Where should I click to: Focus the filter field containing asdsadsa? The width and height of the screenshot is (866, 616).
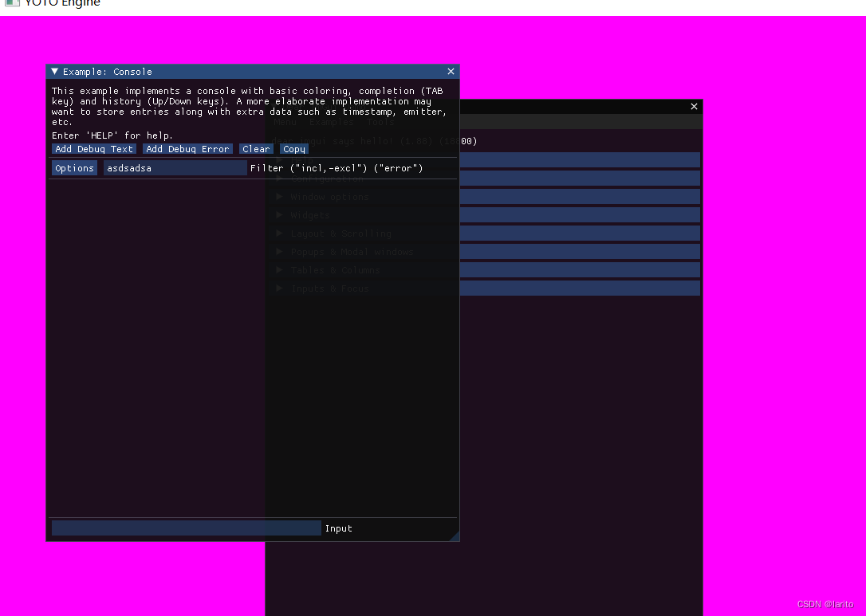175,168
